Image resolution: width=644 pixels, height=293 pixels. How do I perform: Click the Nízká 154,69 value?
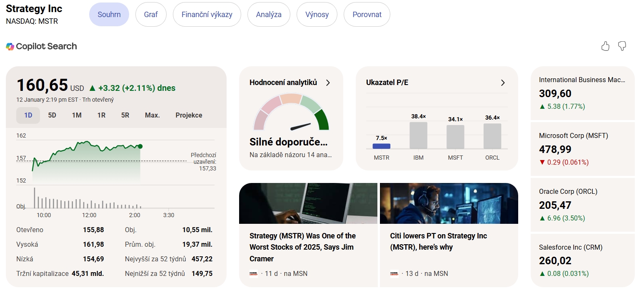coord(93,259)
